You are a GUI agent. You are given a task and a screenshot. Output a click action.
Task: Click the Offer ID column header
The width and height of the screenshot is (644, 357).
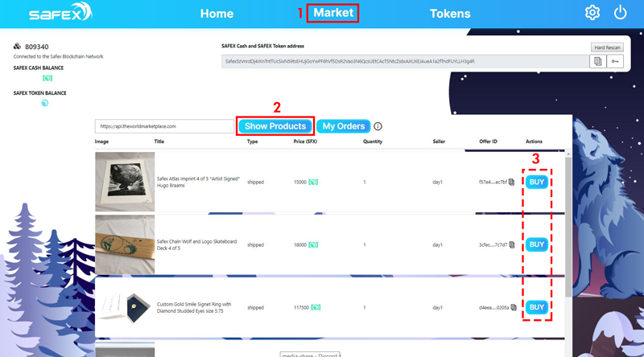[488, 142]
